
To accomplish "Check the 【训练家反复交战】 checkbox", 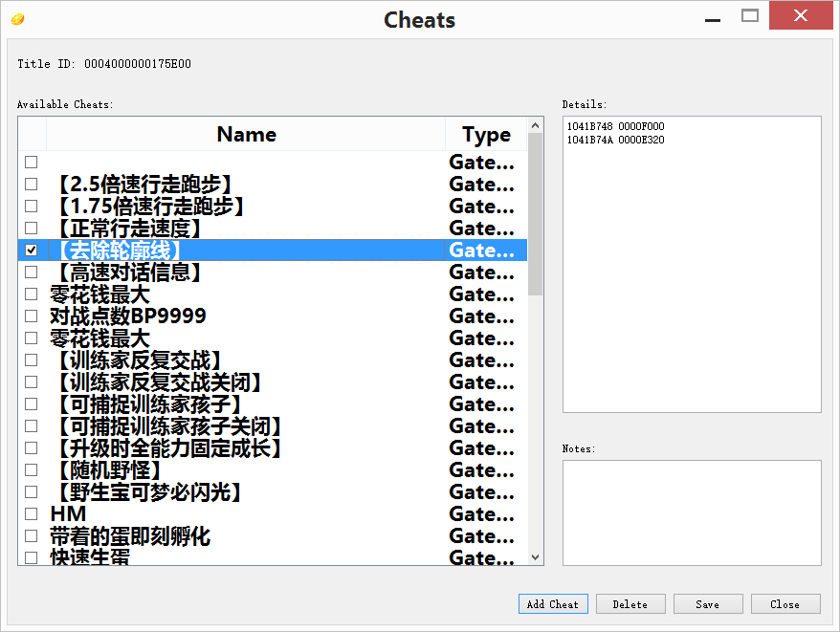I will point(31,360).
